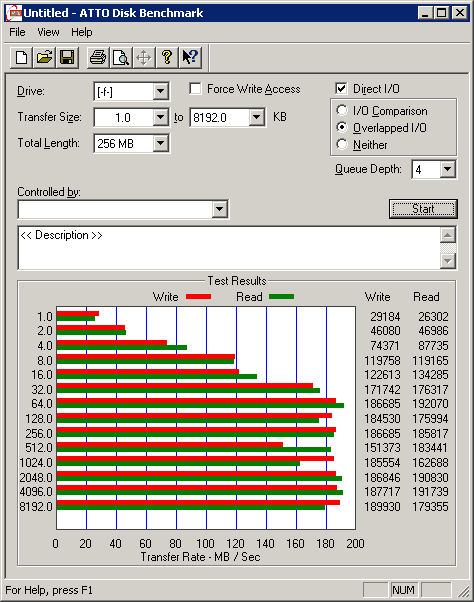Open About via the question mark icon

tap(167, 58)
